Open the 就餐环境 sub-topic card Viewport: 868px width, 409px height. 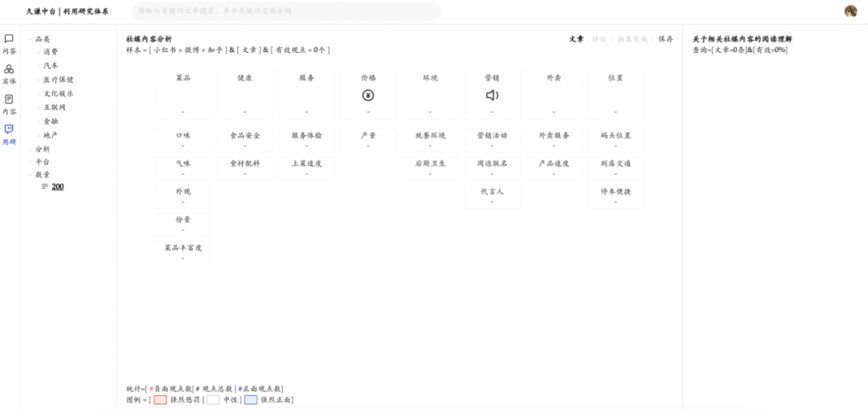click(x=430, y=140)
